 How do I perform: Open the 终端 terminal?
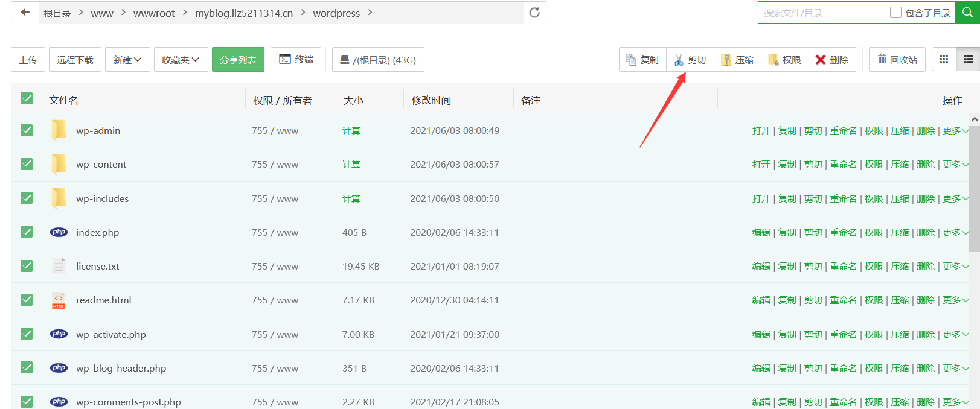click(296, 59)
